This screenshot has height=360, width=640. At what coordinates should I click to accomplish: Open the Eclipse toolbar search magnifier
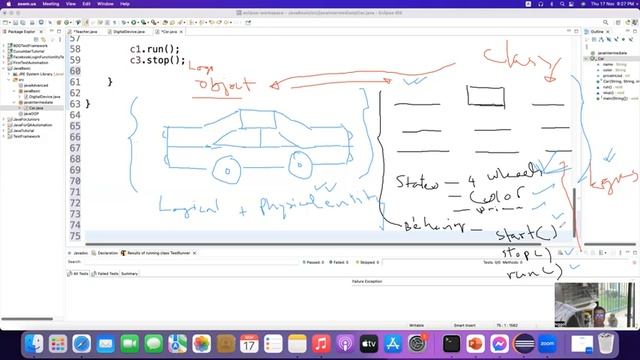click(x=606, y=22)
